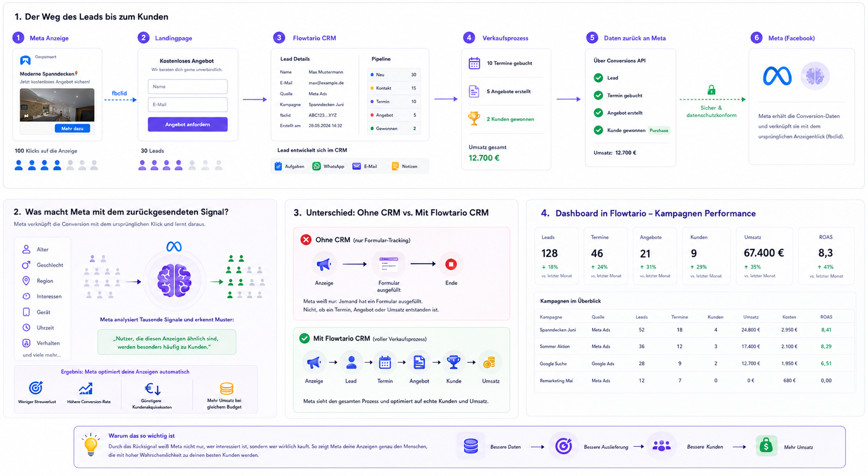Click the Kosten column header
Image resolution: width=868 pixels, height=476 pixels.
coord(789,317)
